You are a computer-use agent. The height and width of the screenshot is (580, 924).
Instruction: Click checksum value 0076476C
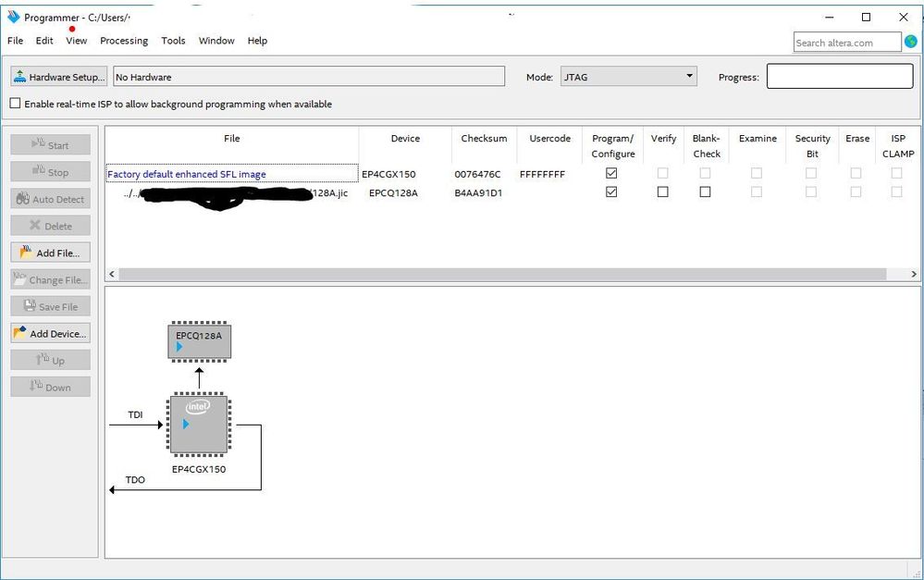pyautogui.click(x=477, y=175)
